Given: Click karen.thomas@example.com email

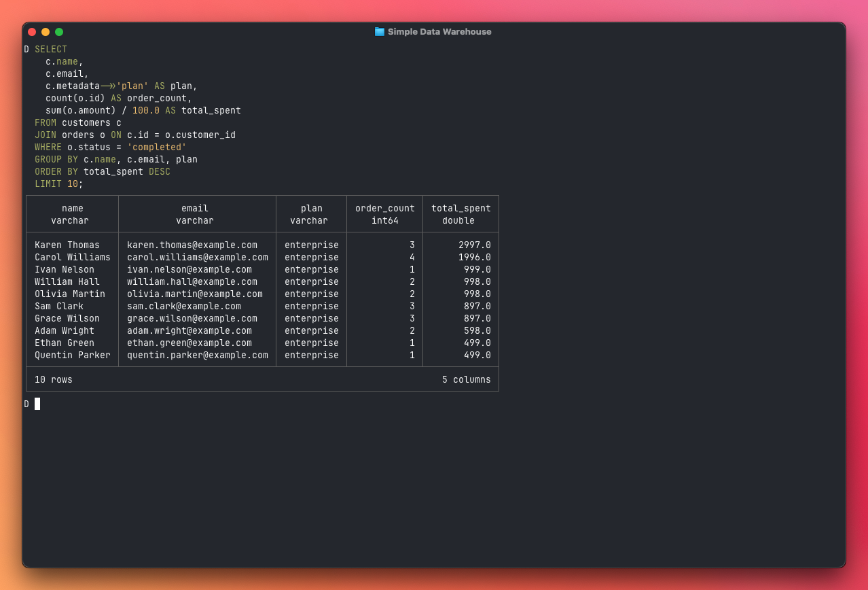Looking at the screenshot, I should pos(192,245).
